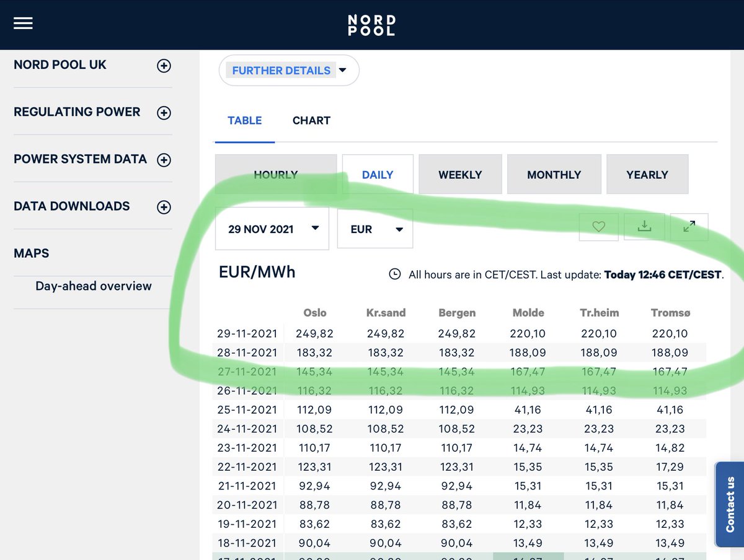Click Bergen price 112,09 for 25-11-2021
The width and height of the screenshot is (744, 560).
coord(457,409)
